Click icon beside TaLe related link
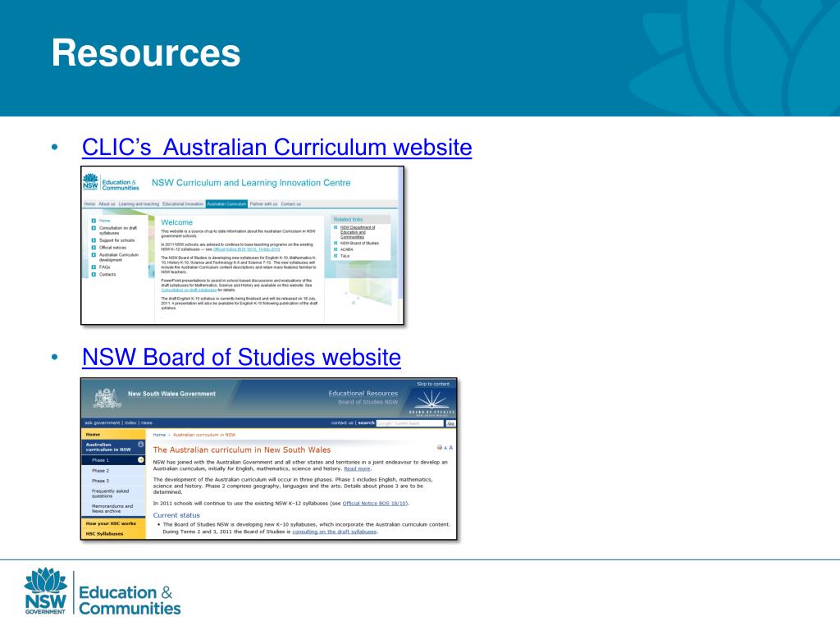The image size is (840, 630). pyautogui.click(x=336, y=256)
